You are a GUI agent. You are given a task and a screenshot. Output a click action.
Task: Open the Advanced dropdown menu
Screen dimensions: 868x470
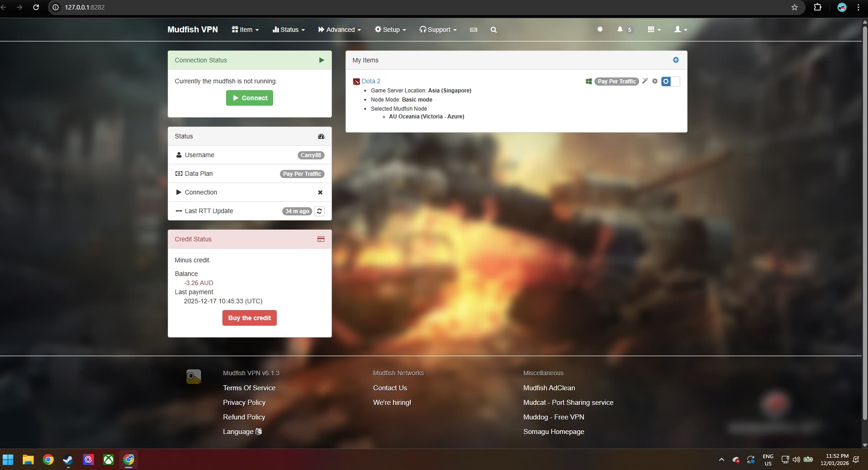340,30
